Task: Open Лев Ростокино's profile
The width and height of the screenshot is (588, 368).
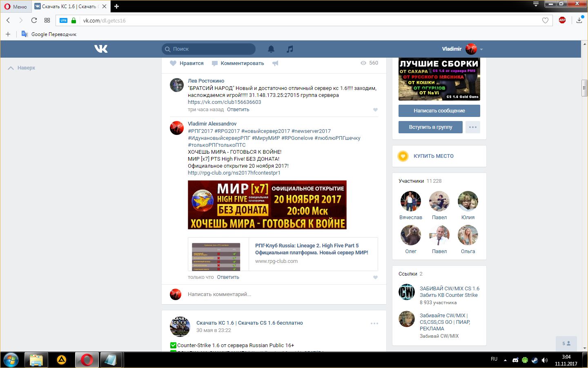Action: pyautogui.click(x=206, y=81)
